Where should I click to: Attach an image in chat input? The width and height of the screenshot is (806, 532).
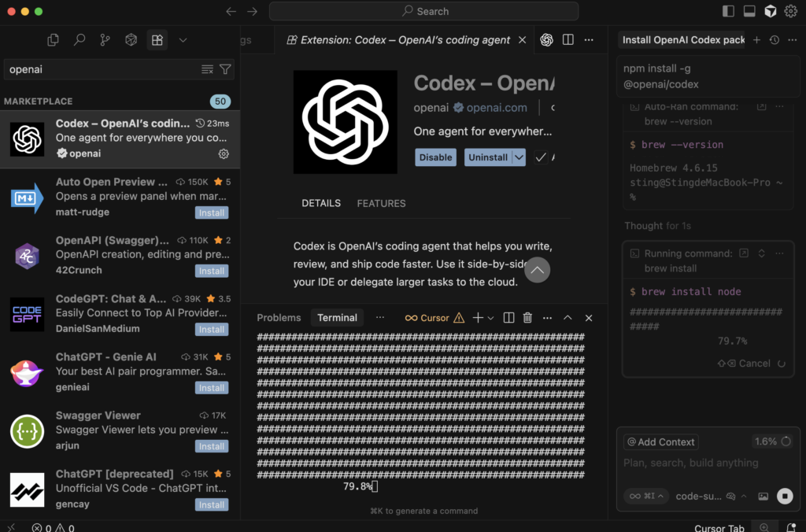point(763,496)
